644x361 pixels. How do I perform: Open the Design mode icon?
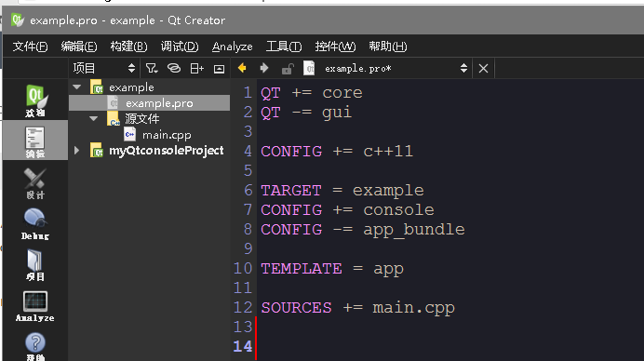click(x=35, y=182)
